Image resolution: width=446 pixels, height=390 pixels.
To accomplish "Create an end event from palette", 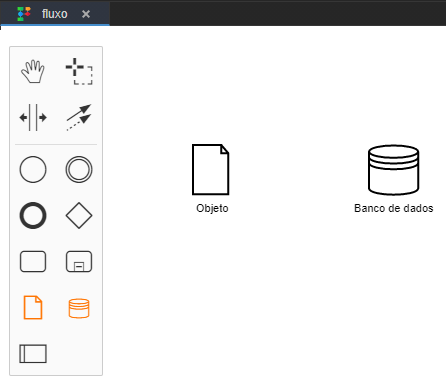I will point(33,215).
